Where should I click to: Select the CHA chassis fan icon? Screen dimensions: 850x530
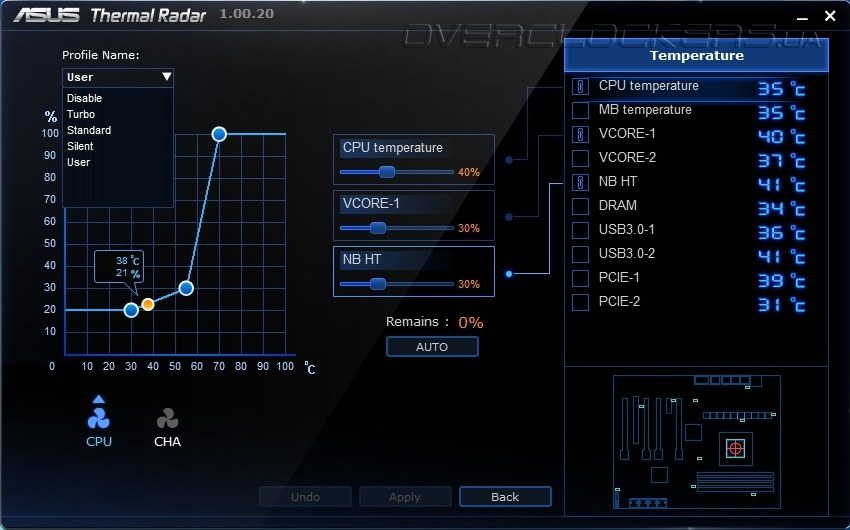[x=167, y=418]
